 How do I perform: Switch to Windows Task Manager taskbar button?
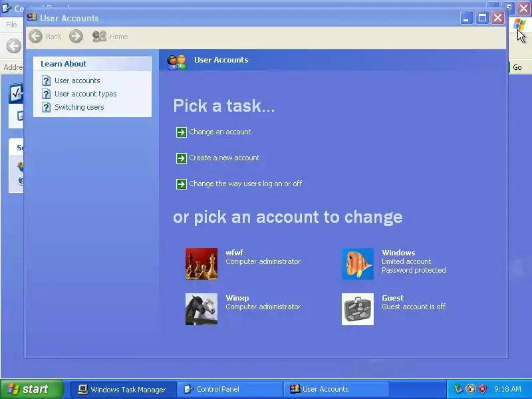click(123, 389)
